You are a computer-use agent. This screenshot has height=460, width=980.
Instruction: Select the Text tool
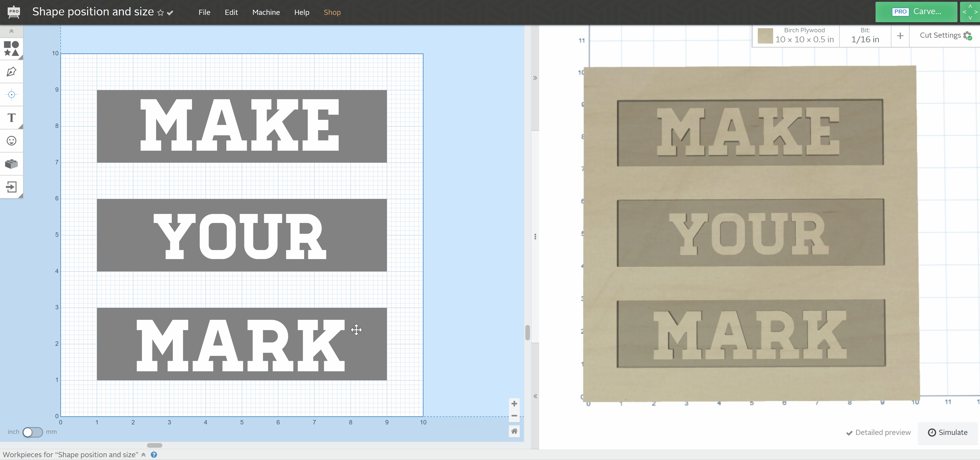(12, 118)
